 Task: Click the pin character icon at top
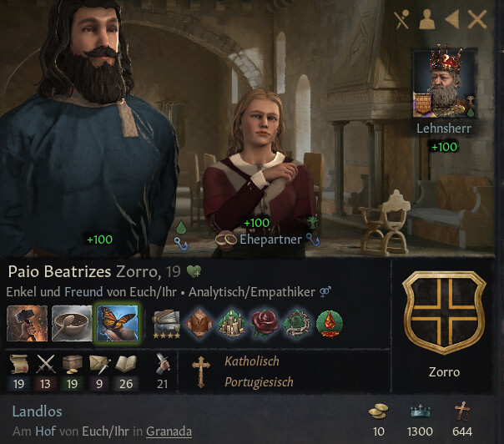[402, 19]
